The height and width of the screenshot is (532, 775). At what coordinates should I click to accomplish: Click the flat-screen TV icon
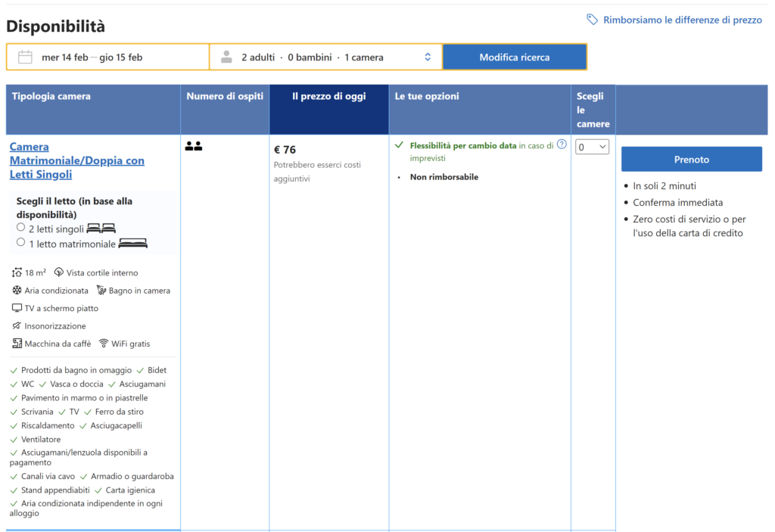tap(17, 308)
